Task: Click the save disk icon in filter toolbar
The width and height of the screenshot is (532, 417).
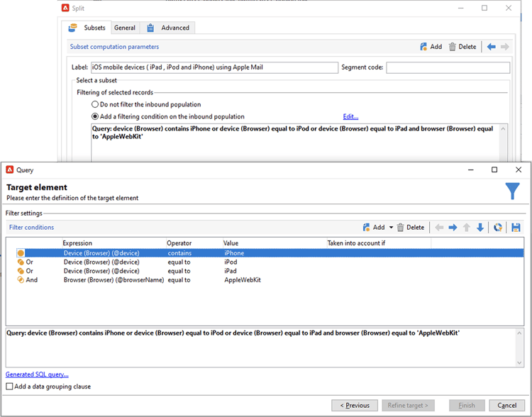Action: click(x=516, y=228)
